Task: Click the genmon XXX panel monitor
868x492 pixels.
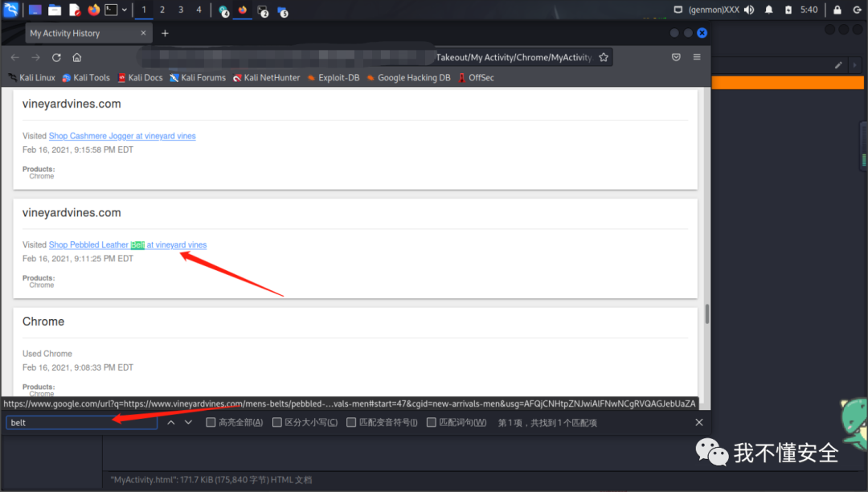Action: point(714,10)
